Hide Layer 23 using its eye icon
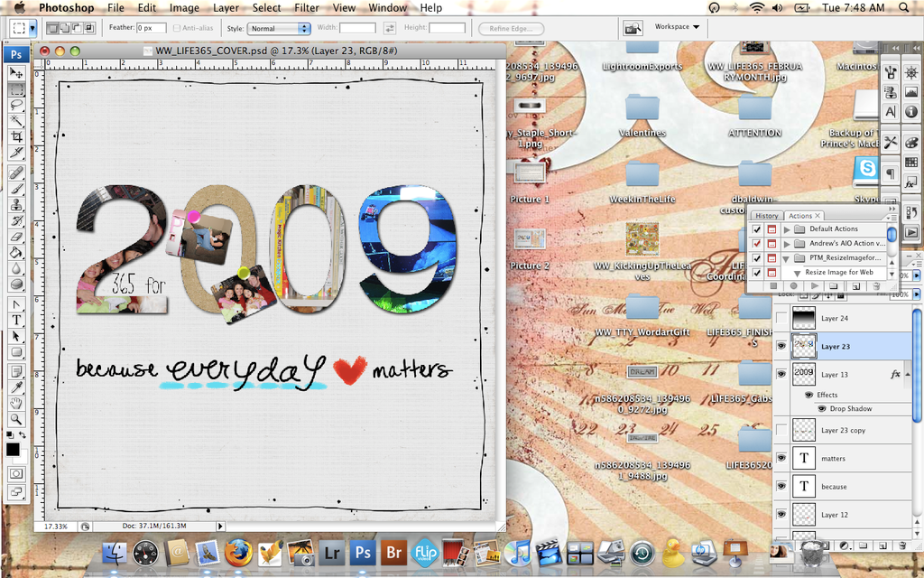 click(781, 346)
